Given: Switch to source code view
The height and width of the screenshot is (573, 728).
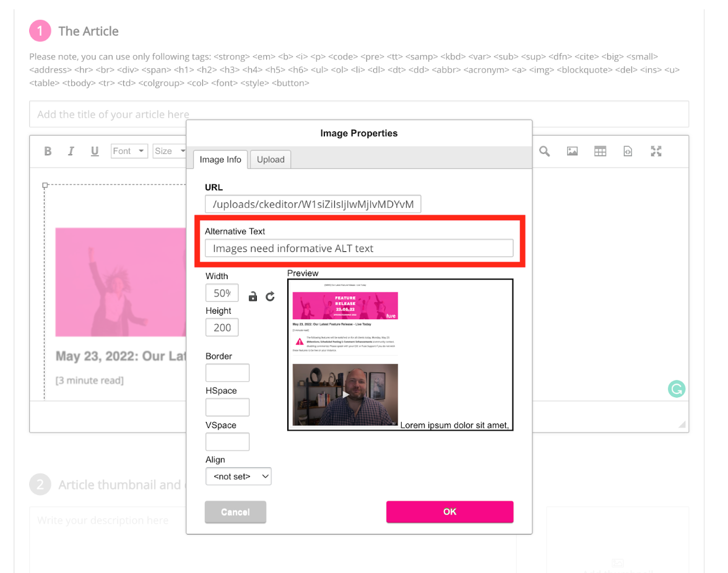Looking at the screenshot, I should pyautogui.click(x=628, y=150).
